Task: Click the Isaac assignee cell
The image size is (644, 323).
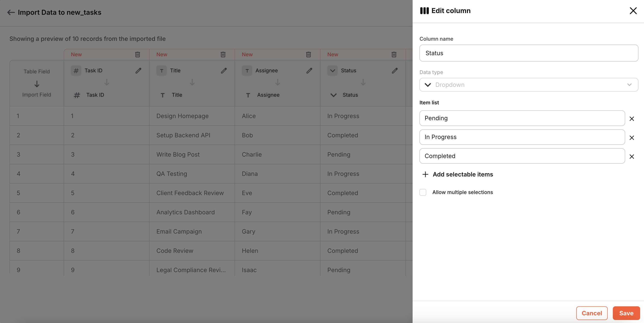Action: [x=278, y=269]
